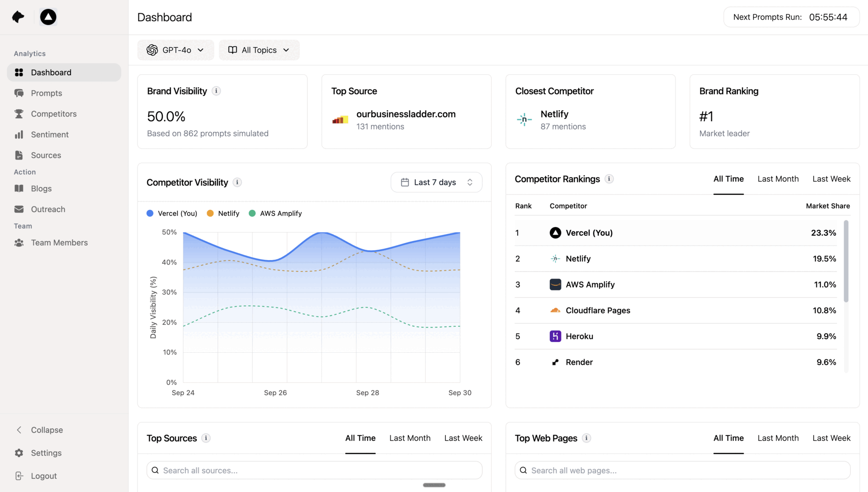Switch Competitor Rankings to Last Month
Screen dimensions: 868x492
(778, 179)
